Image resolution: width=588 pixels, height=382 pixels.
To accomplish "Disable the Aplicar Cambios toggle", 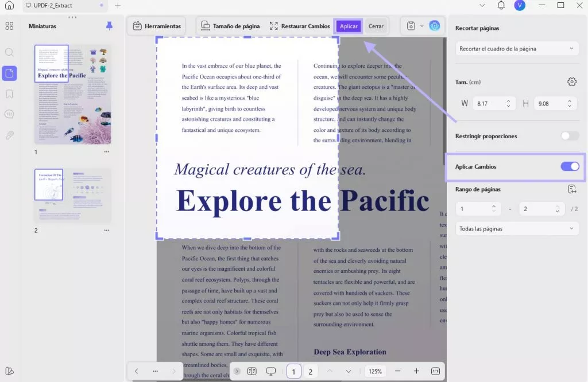I will 570,166.
